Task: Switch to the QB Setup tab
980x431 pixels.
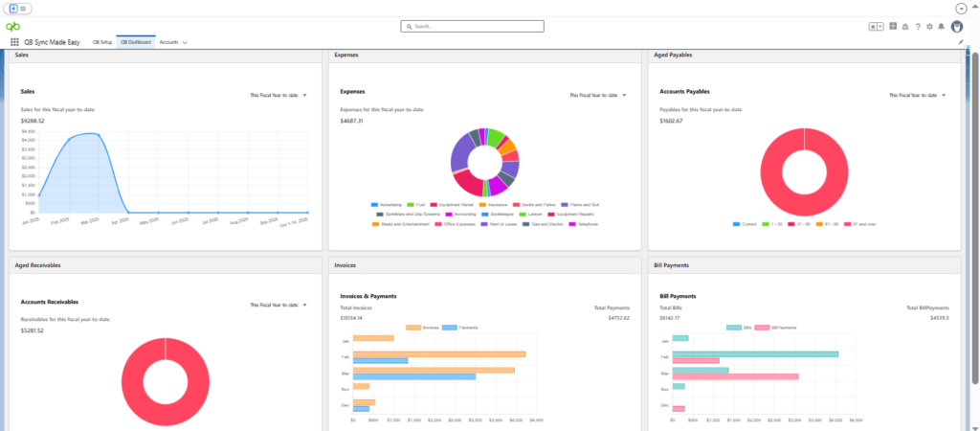Action: [x=101, y=42]
